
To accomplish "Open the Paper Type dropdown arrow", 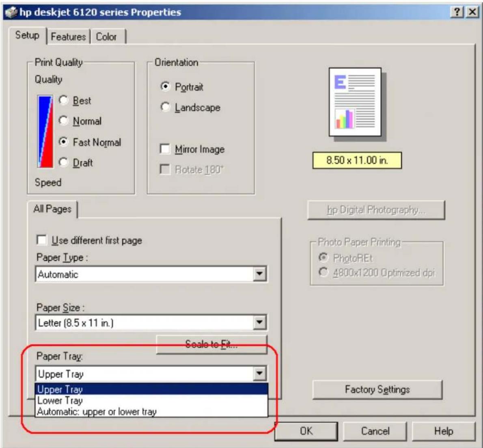I will point(260,274).
